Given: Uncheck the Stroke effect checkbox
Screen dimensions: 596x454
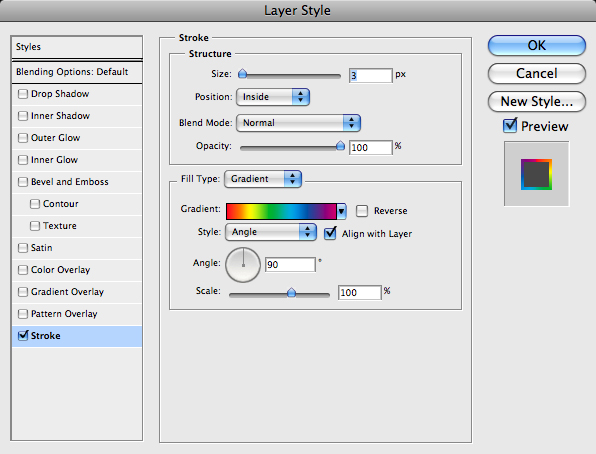Looking at the screenshot, I should 23,336.
